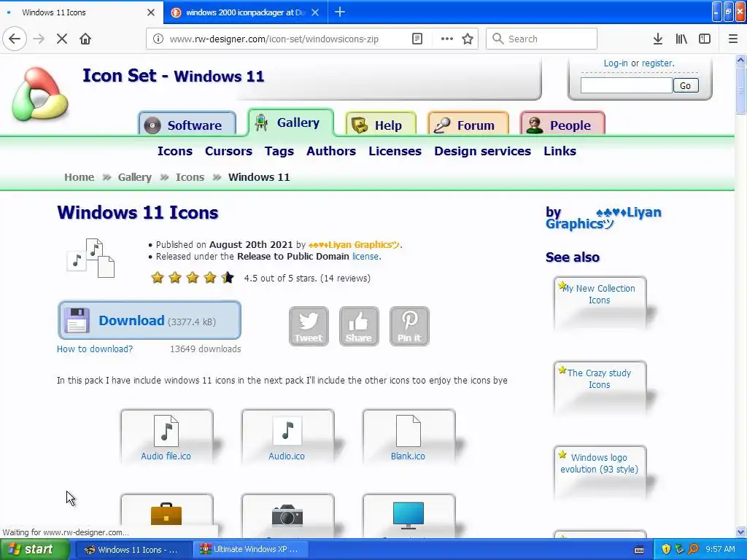Open the public domain license link
Viewport: 747px width, 560px height.
click(365, 256)
